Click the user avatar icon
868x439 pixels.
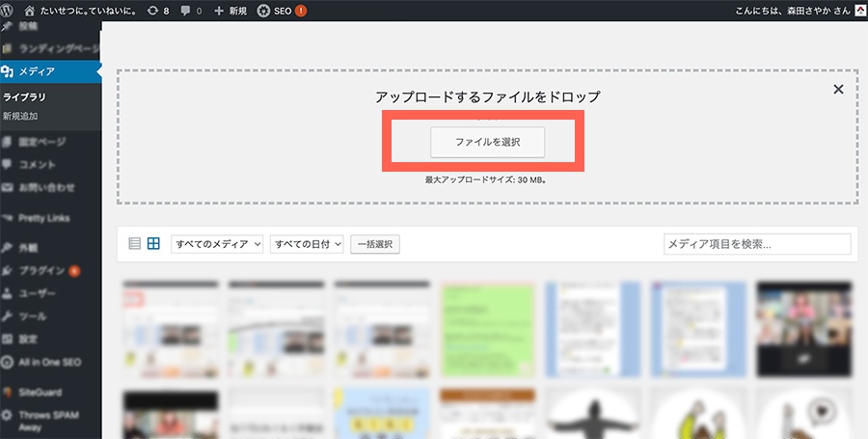pyautogui.click(x=860, y=11)
